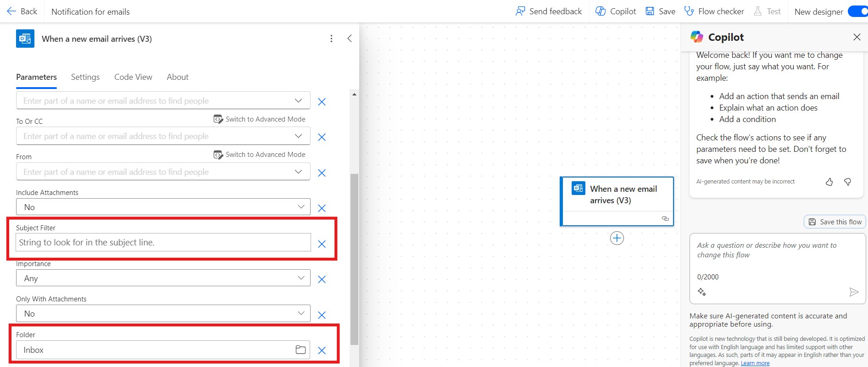The image size is (868, 367).
Task: Expand the topmost people picker dropdown
Action: (298, 100)
